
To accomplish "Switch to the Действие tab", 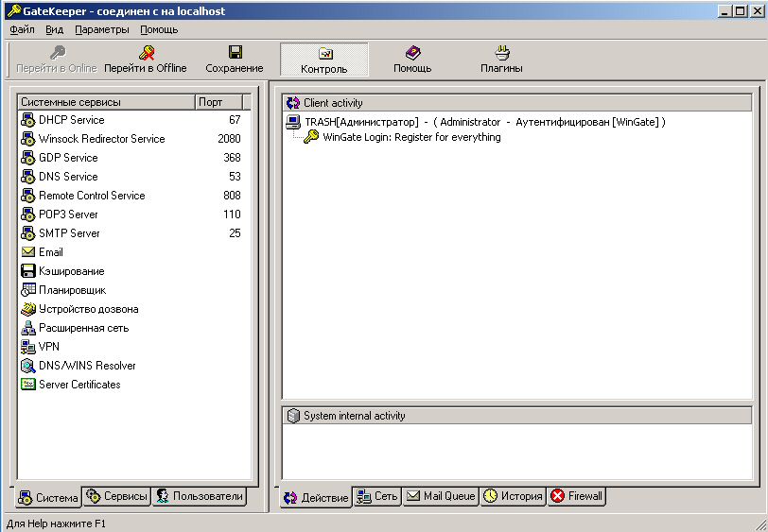I will tap(316, 497).
